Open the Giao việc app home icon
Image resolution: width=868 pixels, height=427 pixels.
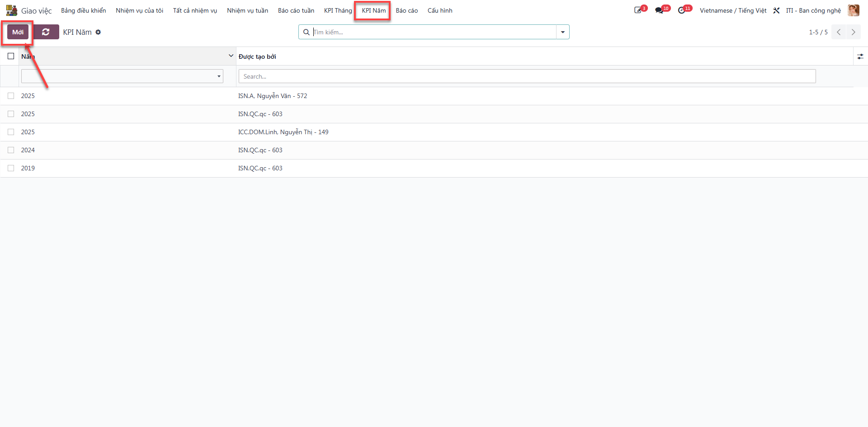coord(11,10)
